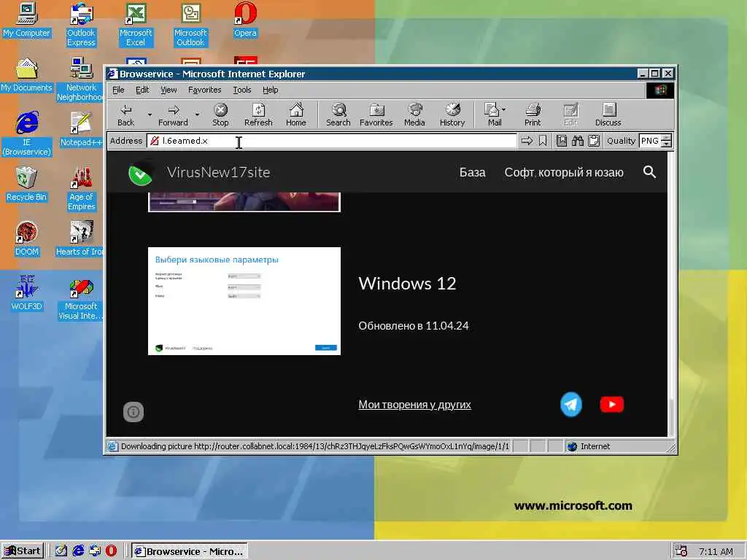Click the Quality PNG format field
This screenshot has height=560, width=747.
pos(650,141)
